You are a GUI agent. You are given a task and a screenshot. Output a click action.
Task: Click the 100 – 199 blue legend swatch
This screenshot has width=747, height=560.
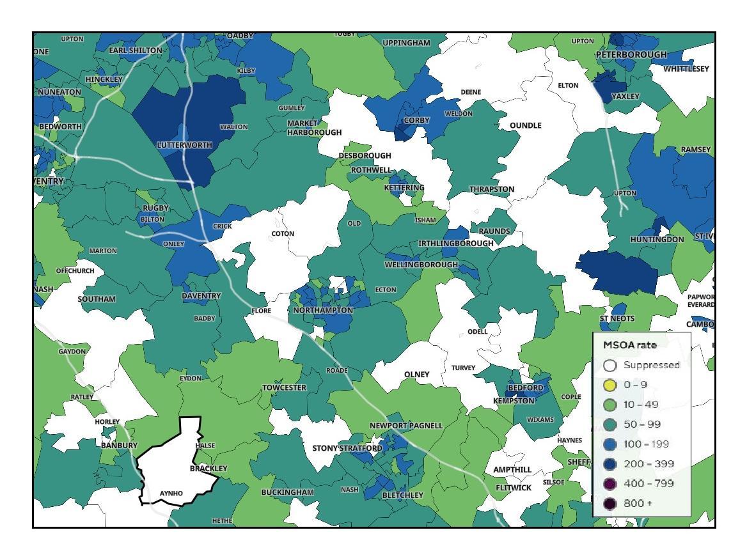click(609, 444)
